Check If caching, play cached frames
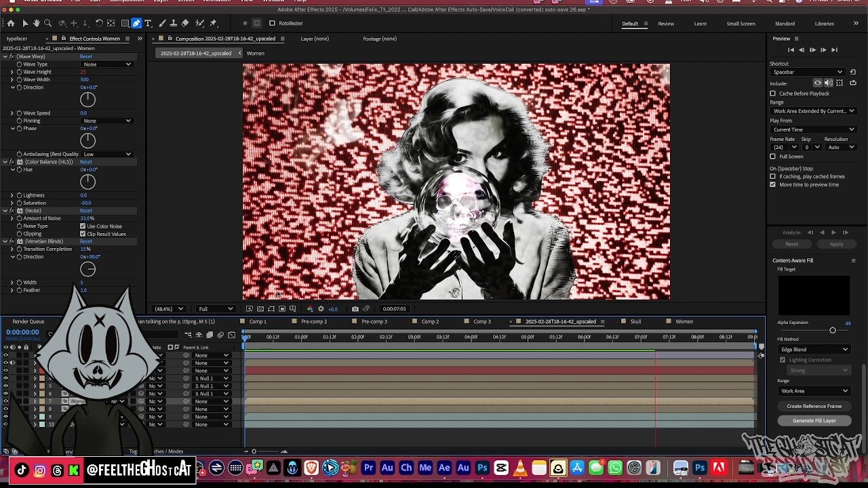The height and width of the screenshot is (488, 868). click(x=772, y=176)
